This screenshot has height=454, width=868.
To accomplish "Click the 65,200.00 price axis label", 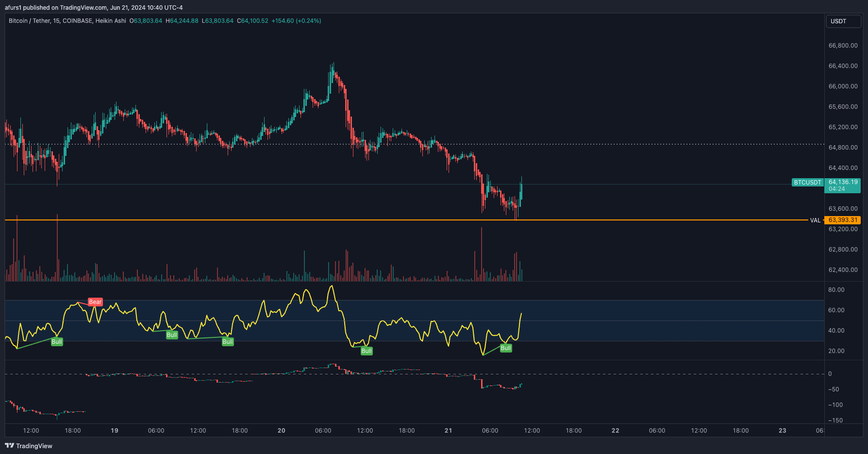I will coord(843,127).
